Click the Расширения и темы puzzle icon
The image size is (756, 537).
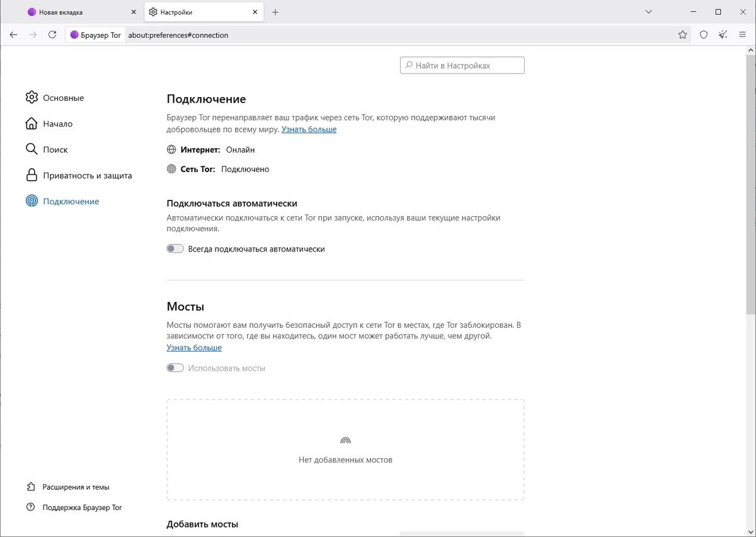[30, 487]
